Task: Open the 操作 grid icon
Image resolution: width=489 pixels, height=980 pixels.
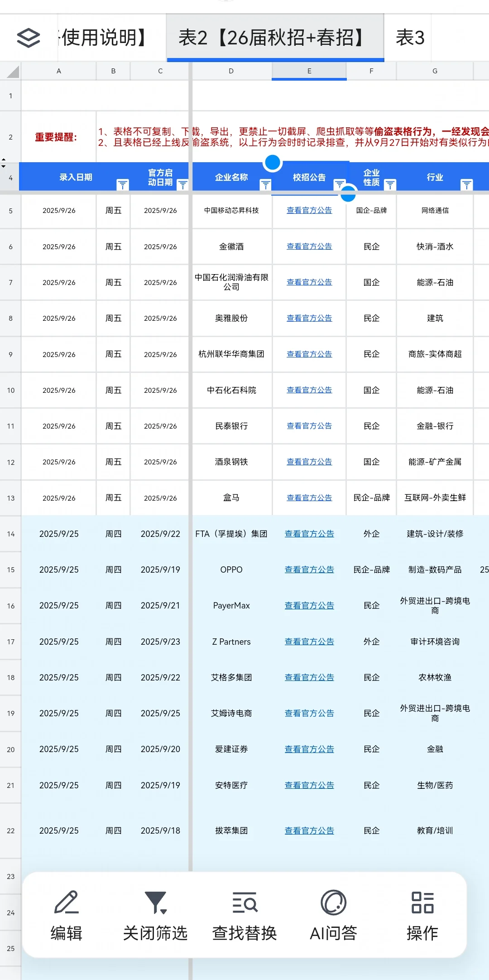Action: (x=422, y=902)
